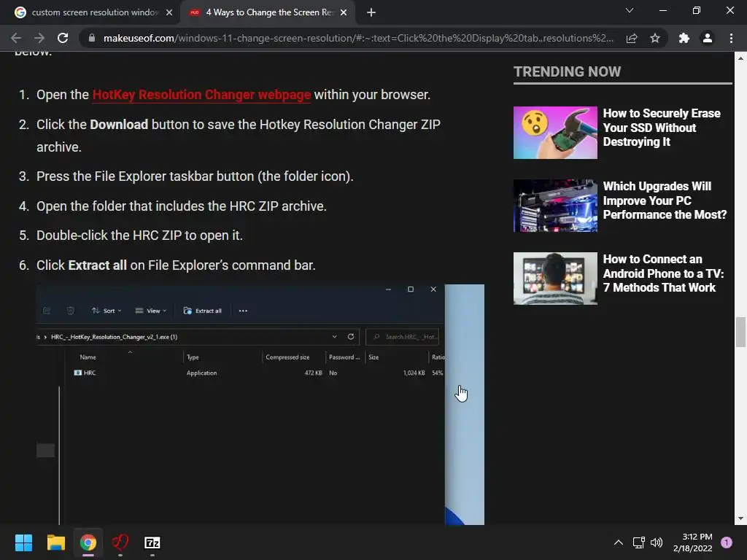Share this page via address bar icon
The image size is (747, 560).
[x=632, y=38]
